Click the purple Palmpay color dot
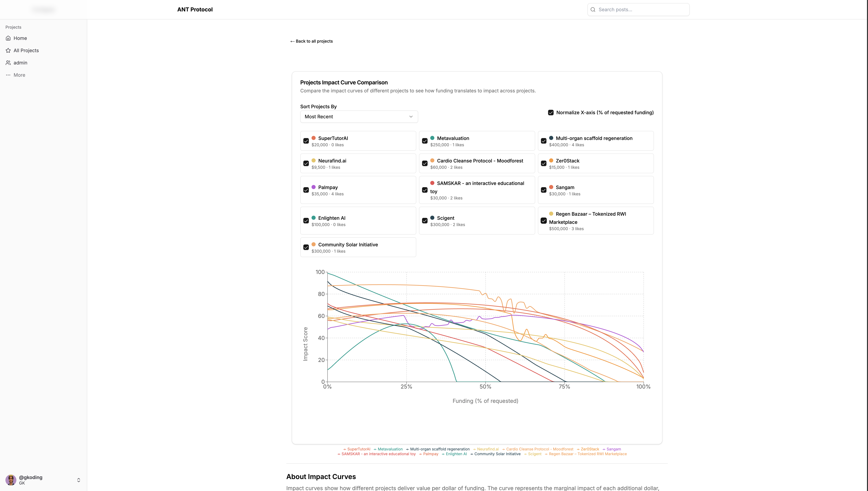 (313, 187)
